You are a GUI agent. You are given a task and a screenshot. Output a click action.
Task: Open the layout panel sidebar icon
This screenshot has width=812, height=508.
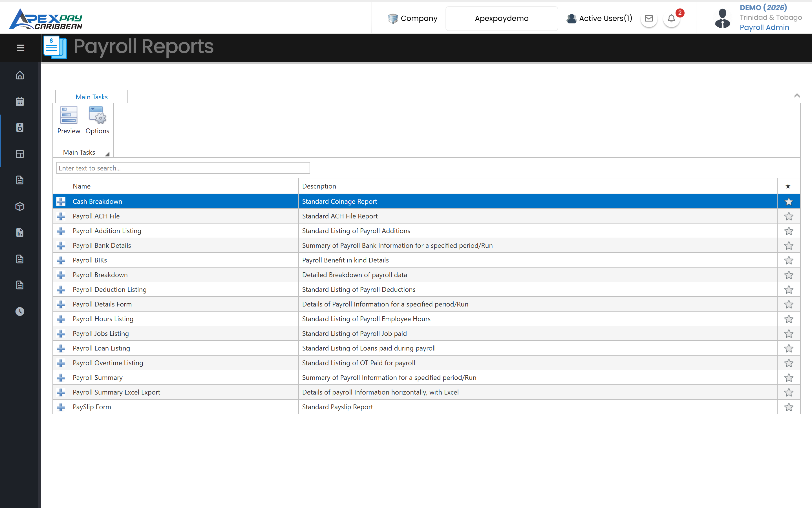pyautogui.click(x=20, y=154)
